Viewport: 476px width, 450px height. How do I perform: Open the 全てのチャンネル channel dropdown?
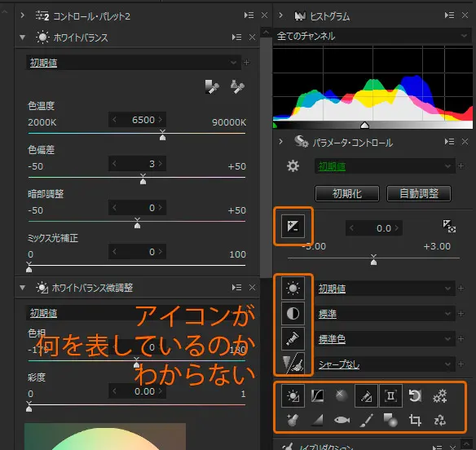click(x=372, y=36)
